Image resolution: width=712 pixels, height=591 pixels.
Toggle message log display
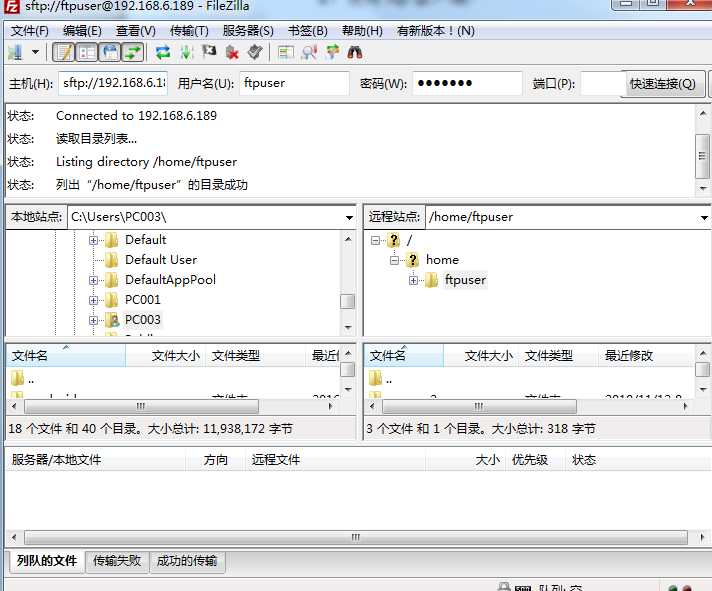click(x=64, y=52)
